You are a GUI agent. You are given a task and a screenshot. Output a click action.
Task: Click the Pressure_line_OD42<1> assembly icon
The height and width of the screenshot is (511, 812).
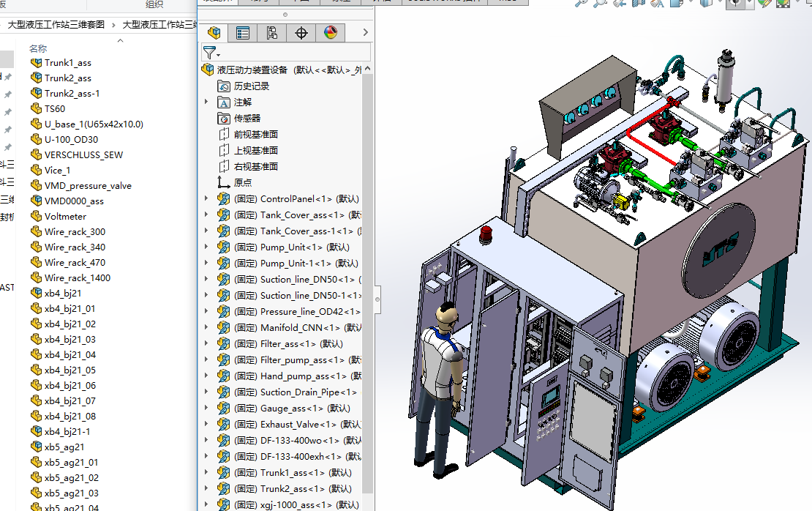tap(224, 311)
